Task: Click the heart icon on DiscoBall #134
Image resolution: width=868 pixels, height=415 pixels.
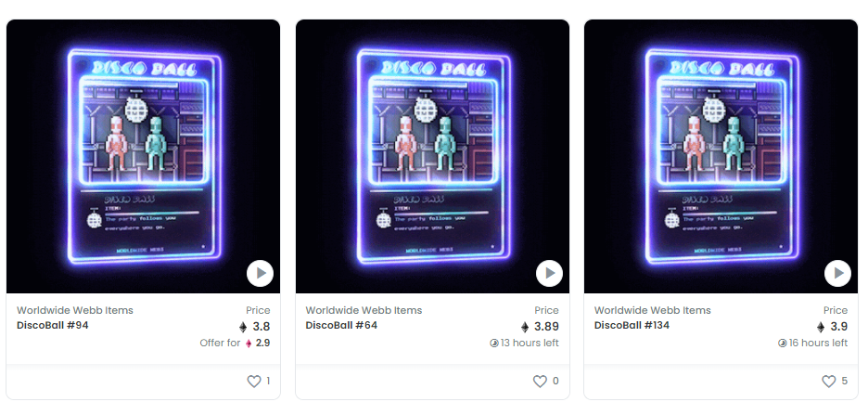Action: point(829,382)
